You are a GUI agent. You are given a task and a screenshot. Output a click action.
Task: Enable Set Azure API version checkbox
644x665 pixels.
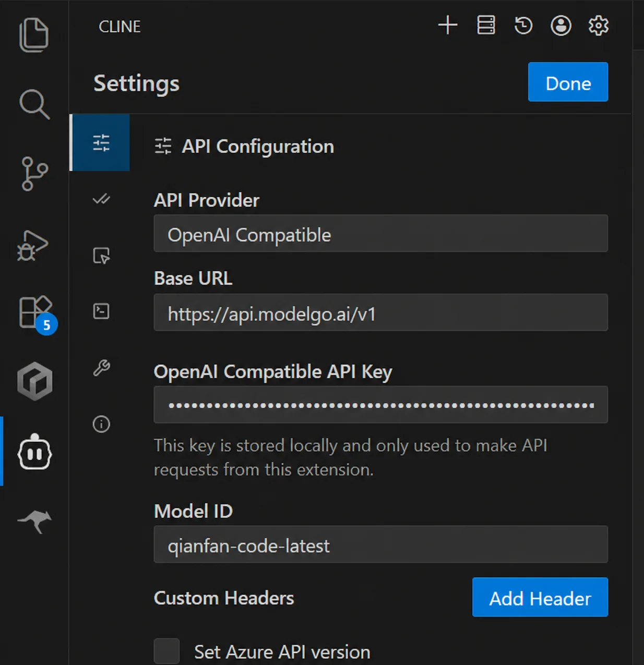click(166, 650)
